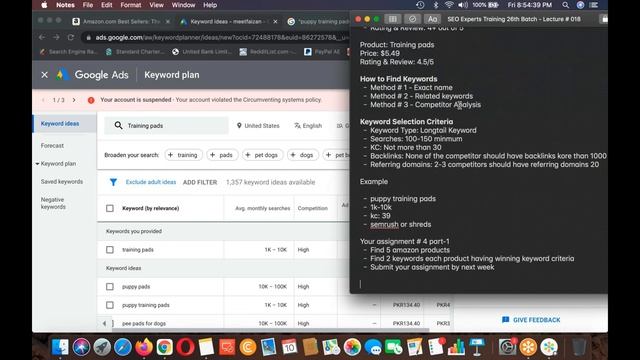The width and height of the screenshot is (640, 360).
Task: Open FaceTime from the Dock
Action: pos(393,347)
